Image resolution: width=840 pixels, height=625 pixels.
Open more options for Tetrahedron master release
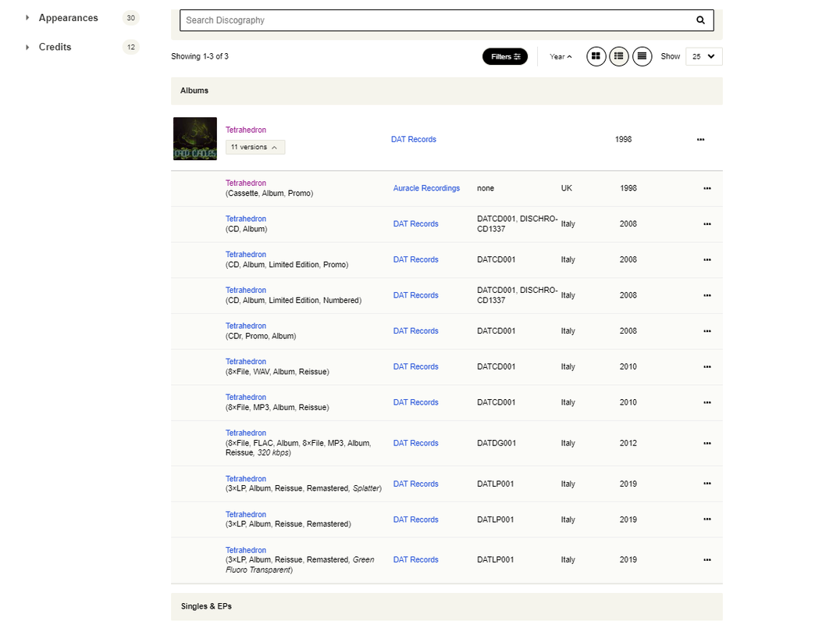[x=700, y=139]
